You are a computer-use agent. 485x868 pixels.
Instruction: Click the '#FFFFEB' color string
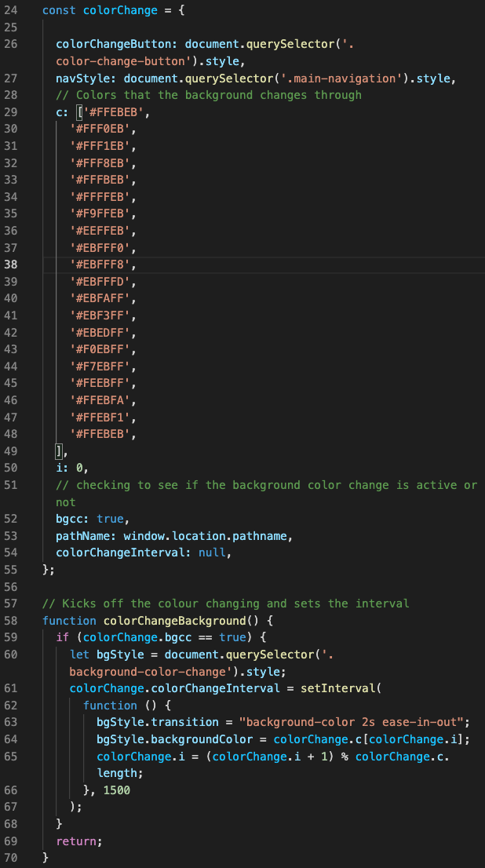(x=103, y=197)
